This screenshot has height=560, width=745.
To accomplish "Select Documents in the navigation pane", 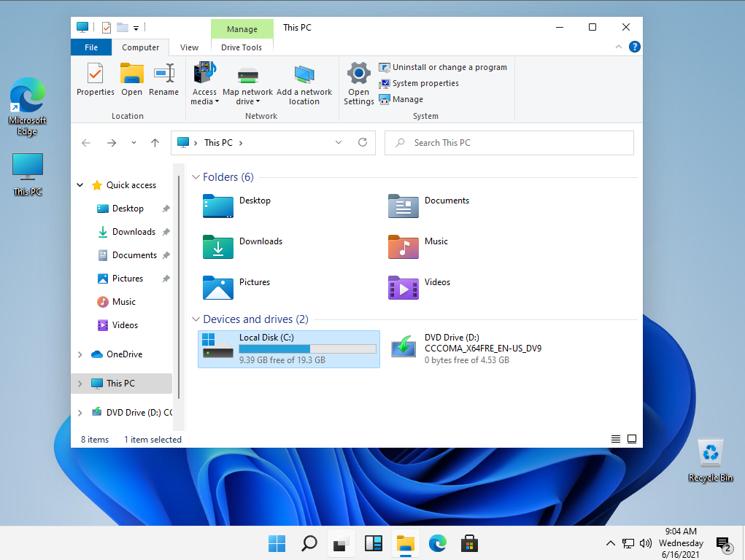I will (x=134, y=255).
